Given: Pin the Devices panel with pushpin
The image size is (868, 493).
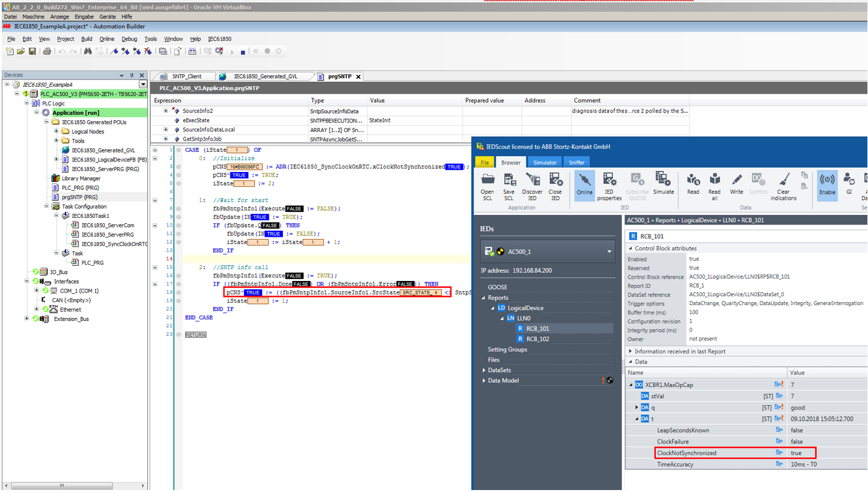Looking at the screenshot, I should 131,75.
